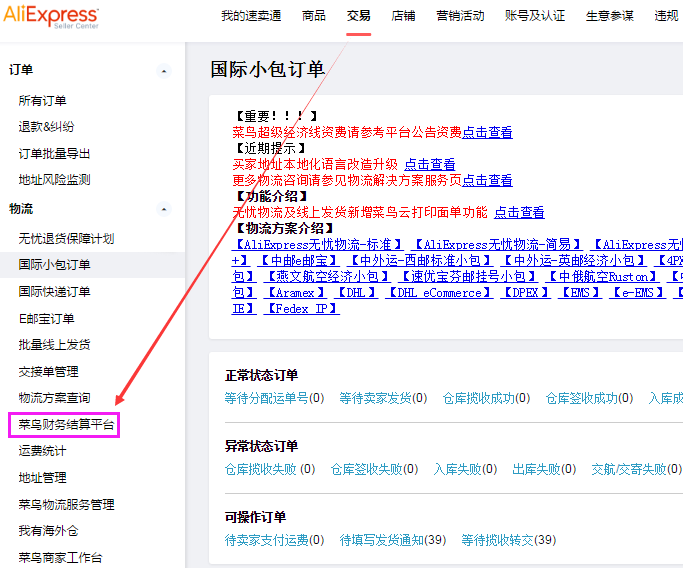This screenshot has width=683, height=568.
Task: Filter by 仓库签收失败(0)
Action: tap(374, 469)
